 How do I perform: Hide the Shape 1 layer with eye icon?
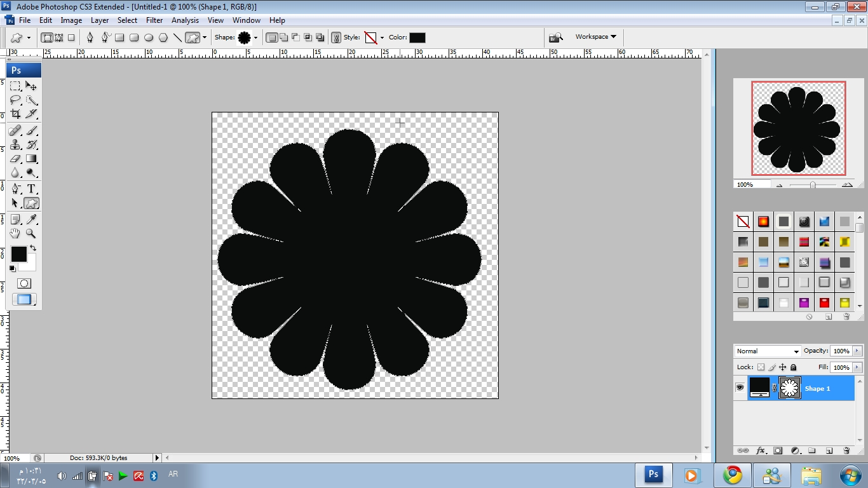point(740,388)
